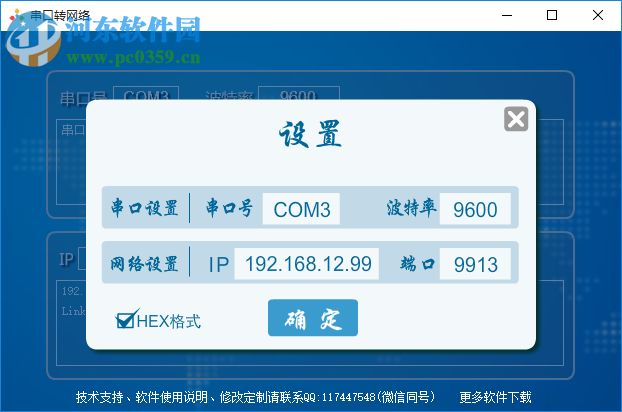Maximize the 串口转网络 window

click(x=552, y=15)
